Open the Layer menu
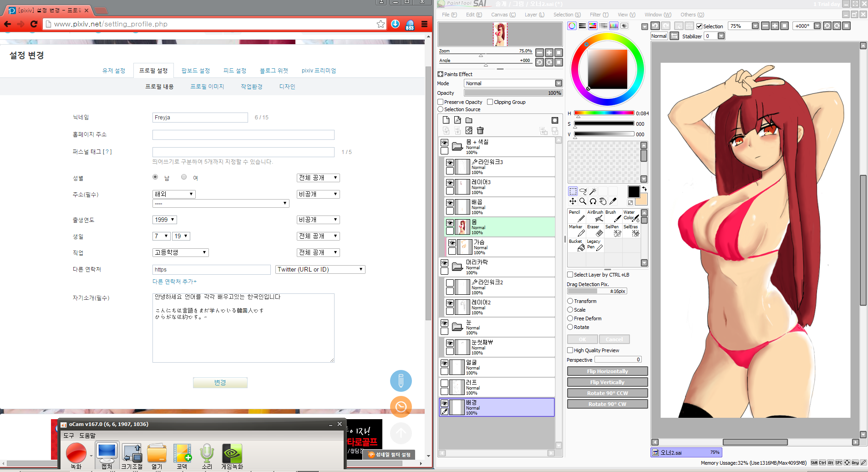The width and height of the screenshot is (868, 472). (534, 15)
